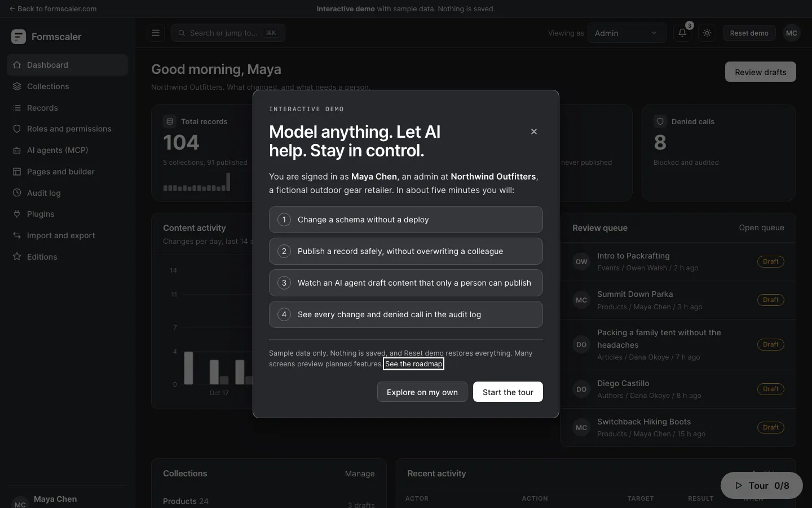Go to Records in the sidebar
The image size is (812, 508).
[x=67, y=108]
